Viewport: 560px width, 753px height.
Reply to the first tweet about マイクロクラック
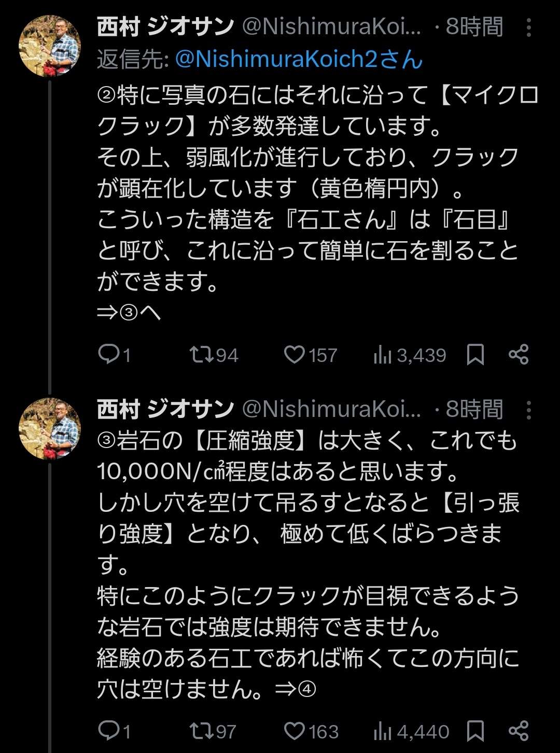point(109,355)
